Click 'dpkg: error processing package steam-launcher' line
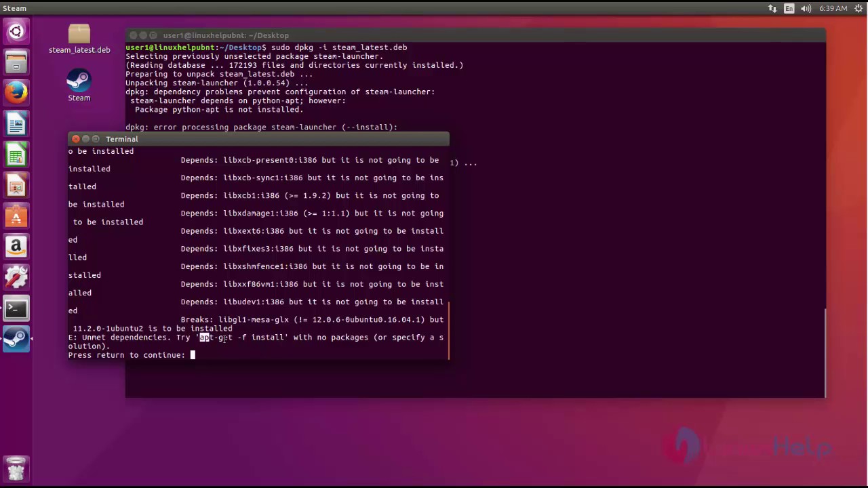This screenshot has height=488, width=868. point(261,127)
